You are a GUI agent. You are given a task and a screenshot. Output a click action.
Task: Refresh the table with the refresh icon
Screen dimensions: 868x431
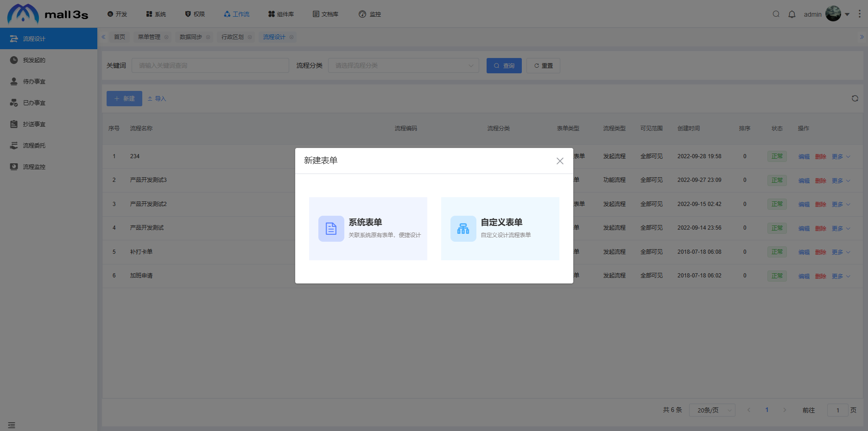tap(855, 98)
